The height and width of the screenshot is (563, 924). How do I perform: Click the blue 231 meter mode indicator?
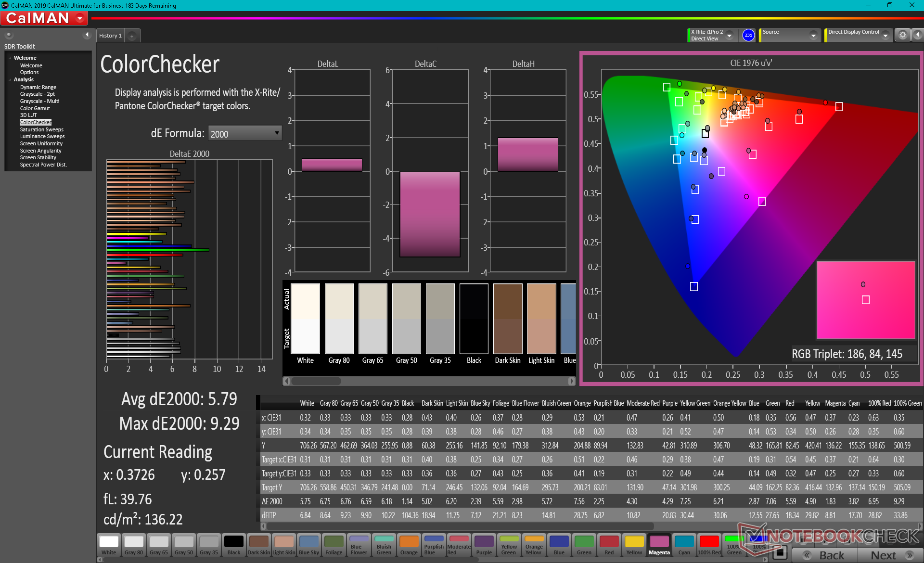(748, 35)
